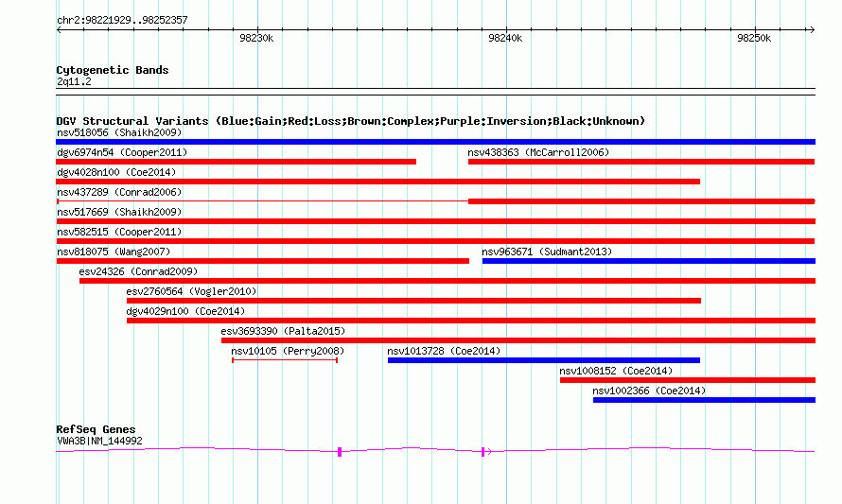Select the blue nsv518056 gain bar

(x=435, y=142)
